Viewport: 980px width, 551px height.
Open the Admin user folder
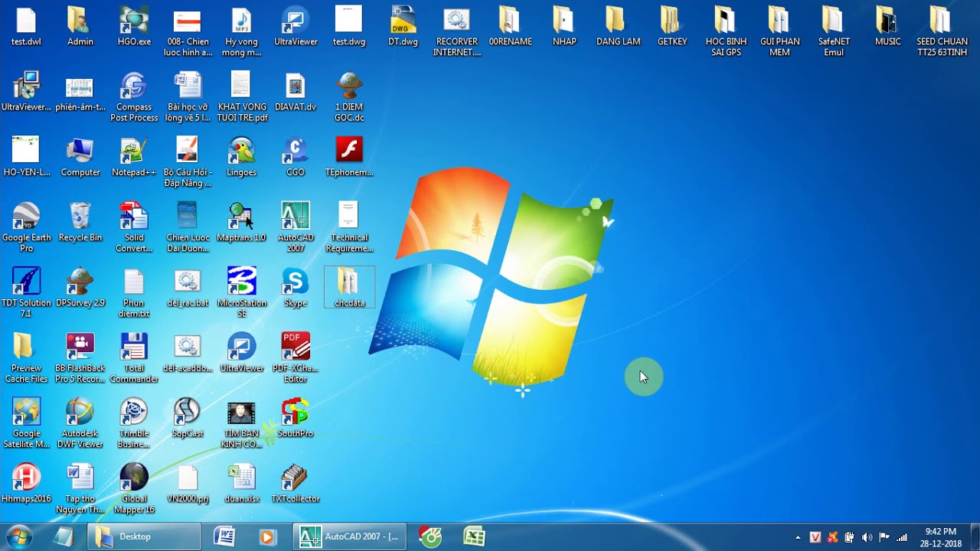point(80,25)
